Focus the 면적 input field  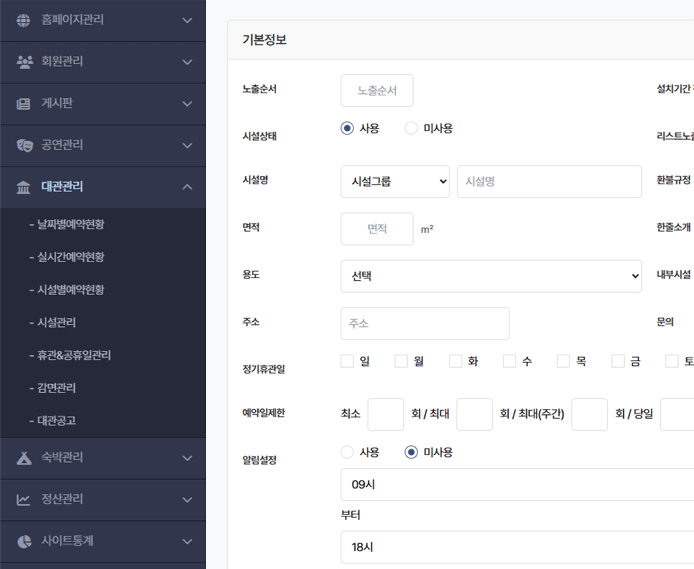click(x=377, y=229)
